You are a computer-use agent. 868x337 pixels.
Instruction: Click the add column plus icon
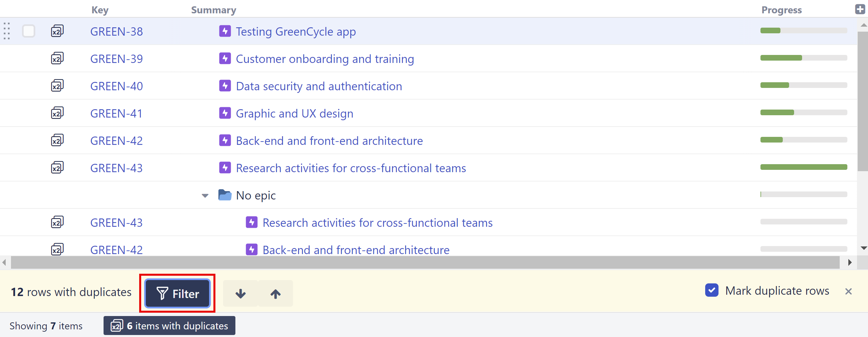(860, 9)
